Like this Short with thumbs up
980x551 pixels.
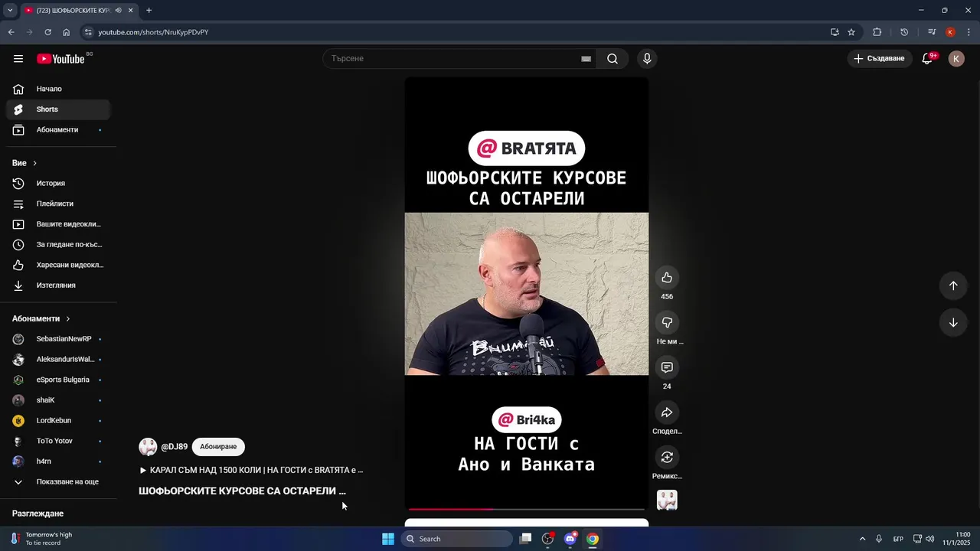pyautogui.click(x=667, y=278)
